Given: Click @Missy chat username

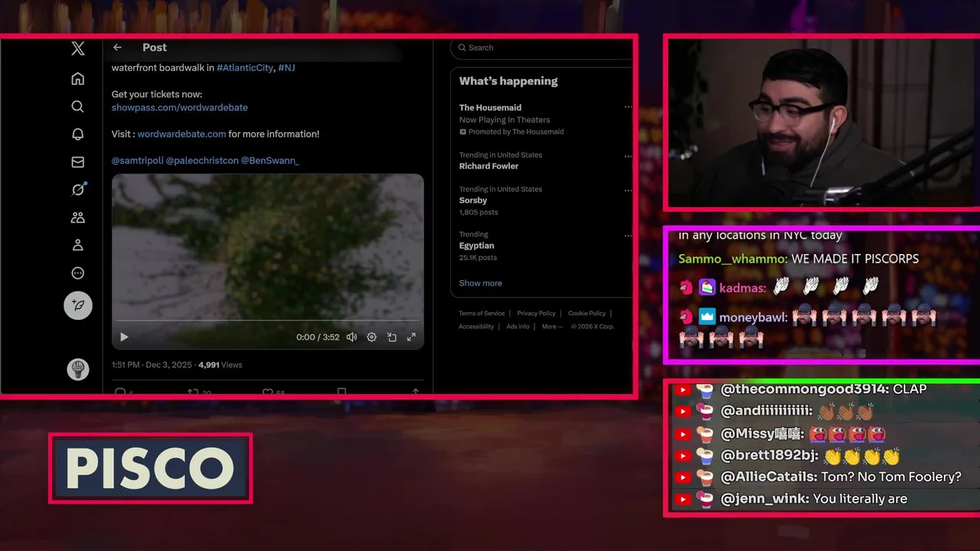Looking at the screenshot, I should [x=763, y=434].
